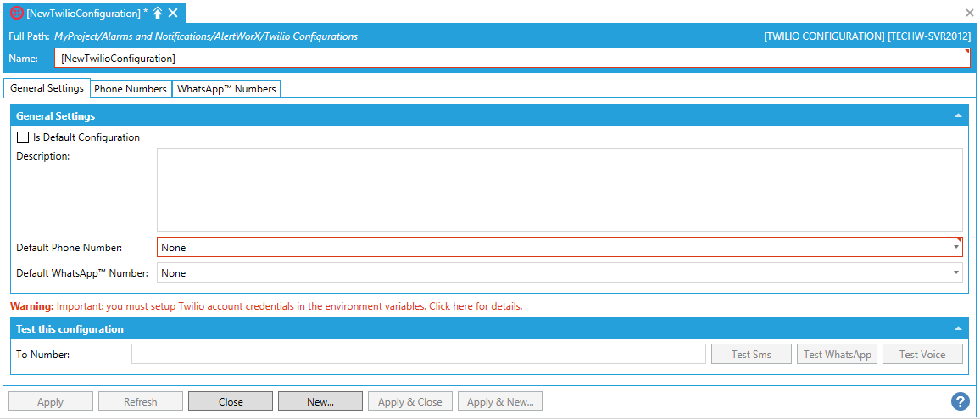The height and width of the screenshot is (420, 980).
Task: Click inside the Description text area
Action: coord(560,190)
